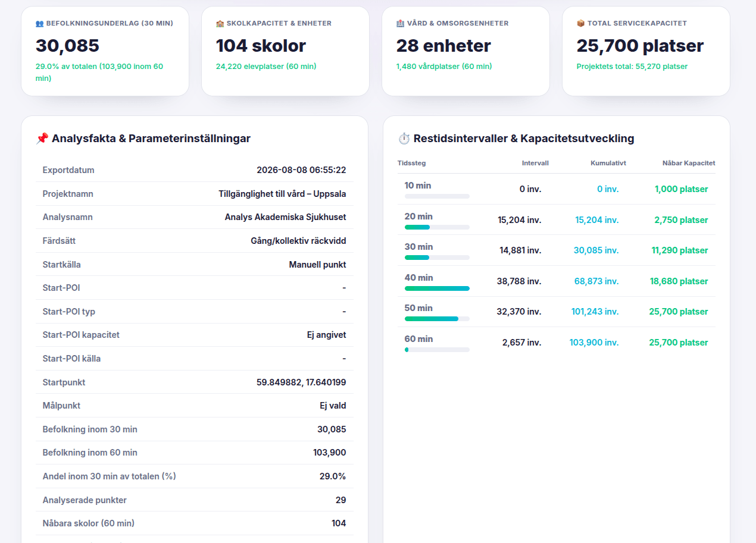
Task: Click Befolkning inom 60 min value 103,900
Action: pyautogui.click(x=329, y=453)
